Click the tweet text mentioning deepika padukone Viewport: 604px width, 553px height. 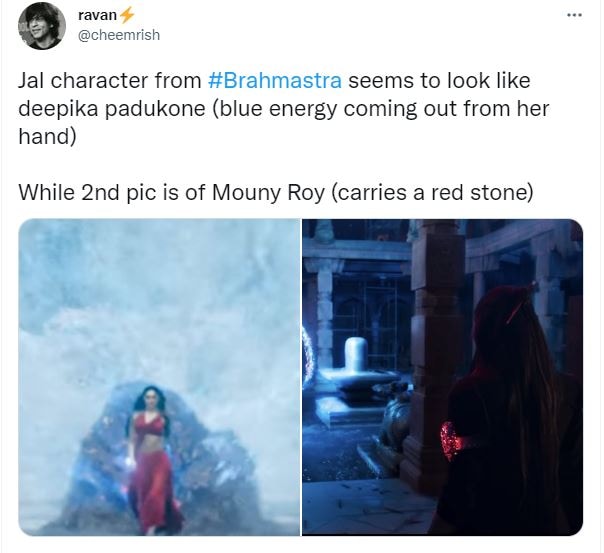pyautogui.click(x=284, y=108)
